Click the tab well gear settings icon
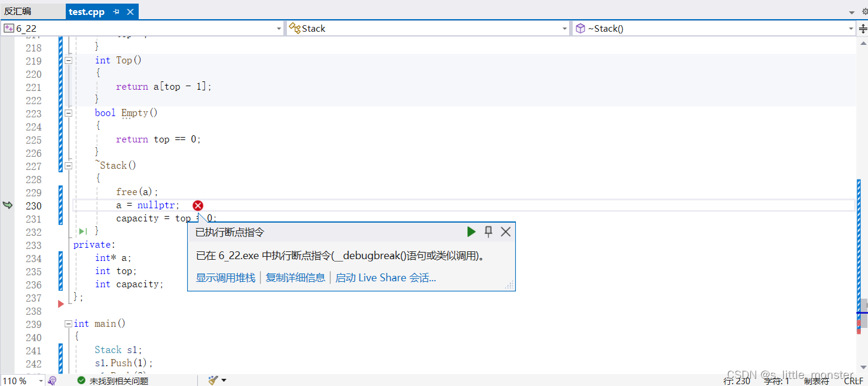 coord(864,11)
